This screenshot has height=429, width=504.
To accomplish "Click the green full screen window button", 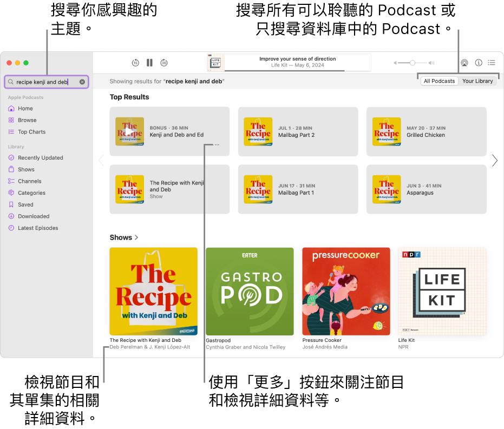I will coord(26,63).
